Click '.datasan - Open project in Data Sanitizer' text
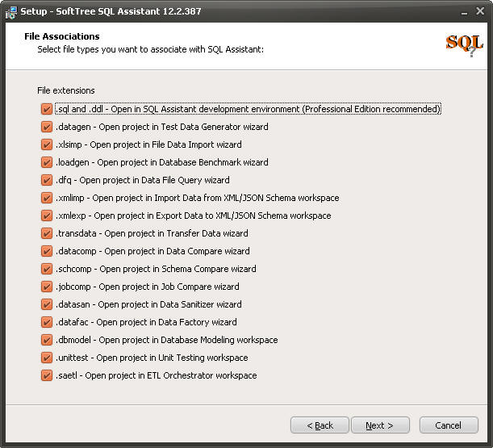This screenshot has width=493, height=448. (148, 304)
